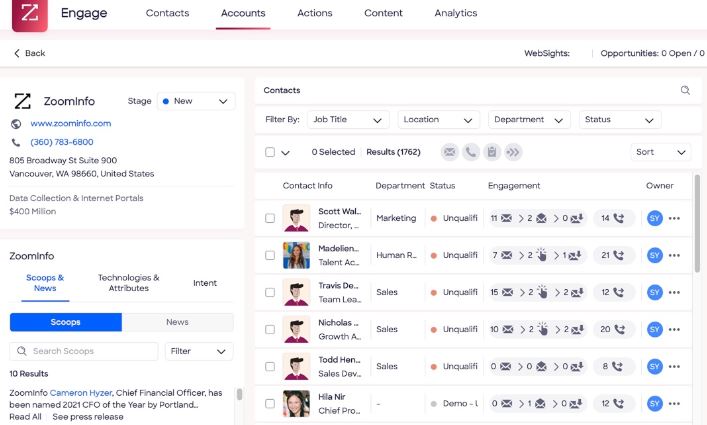Click SY owner avatar in Scott Wal.. row
Image resolution: width=707 pixels, height=425 pixels.
click(x=655, y=218)
